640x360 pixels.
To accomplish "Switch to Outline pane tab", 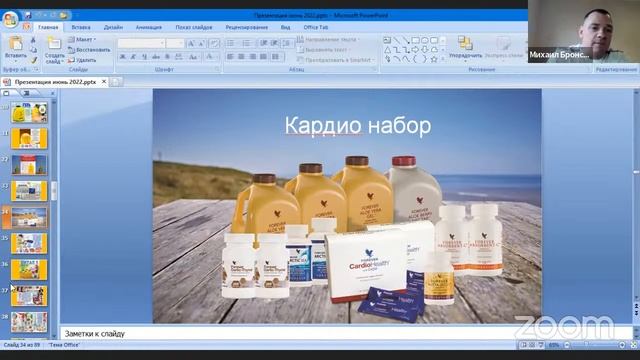I will (x=26, y=93).
